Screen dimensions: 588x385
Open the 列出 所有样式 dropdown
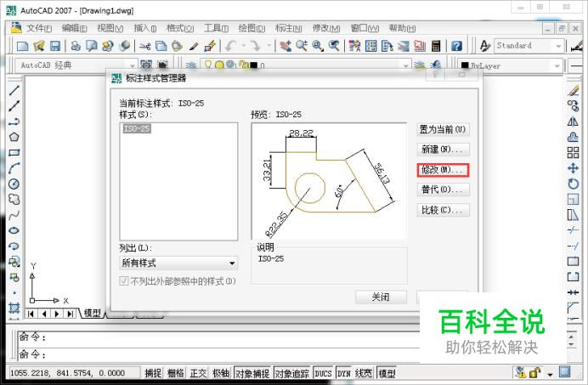(178, 263)
